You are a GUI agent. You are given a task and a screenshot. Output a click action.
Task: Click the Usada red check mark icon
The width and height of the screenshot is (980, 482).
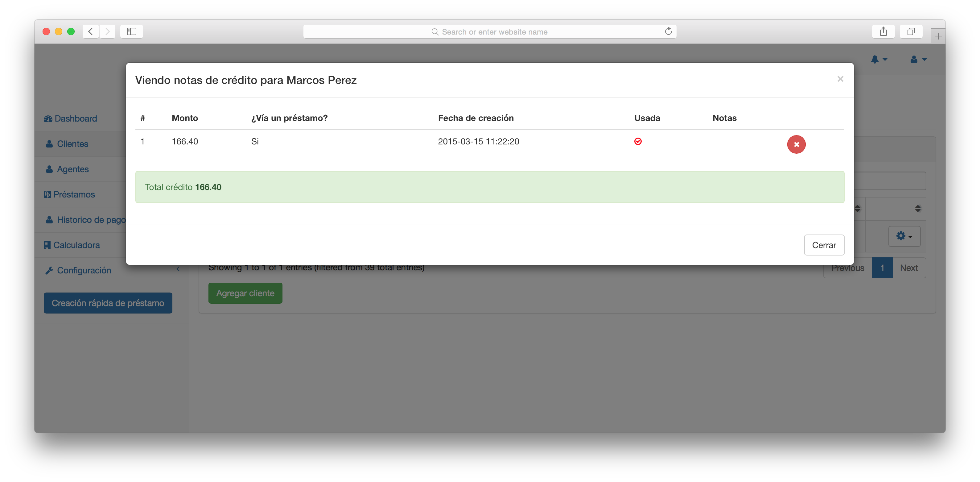coord(638,141)
